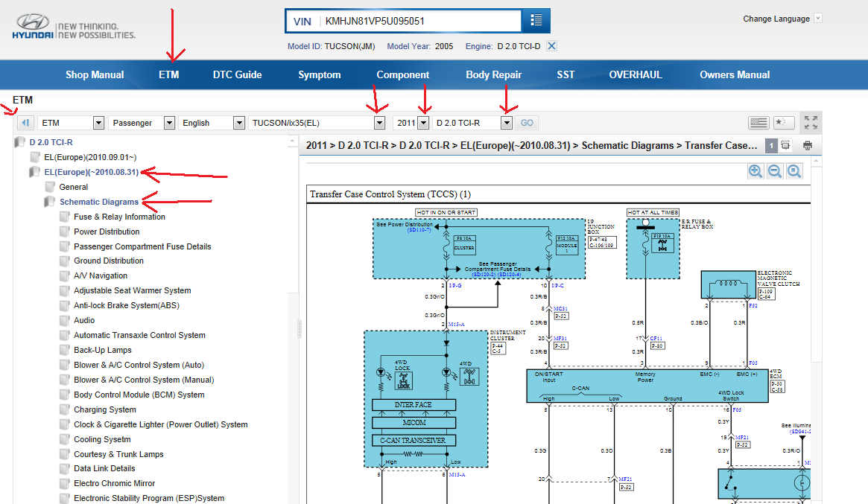This screenshot has height=504, width=868.
Task: Print the current schematic
Action: pyautogui.click(x=808, y=145)
